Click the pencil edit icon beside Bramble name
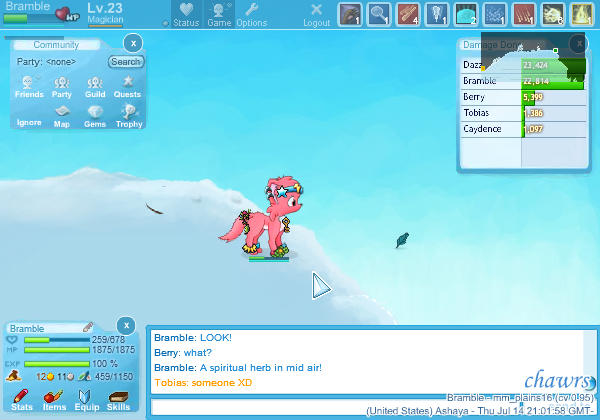Viewport: 600px width, 420px height. (x=88, y=327)
